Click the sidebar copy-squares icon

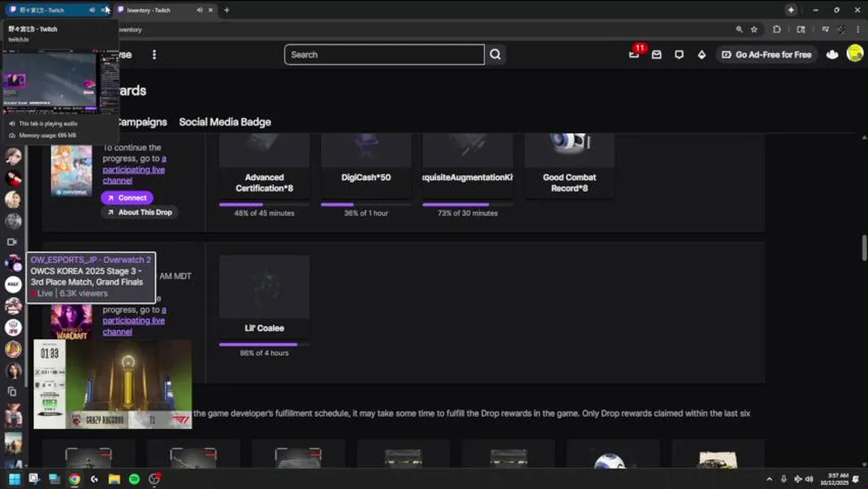tap(12, 392)
